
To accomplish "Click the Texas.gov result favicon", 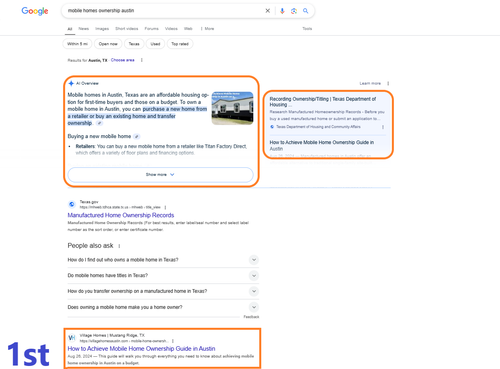I will (x=72, y=204).
